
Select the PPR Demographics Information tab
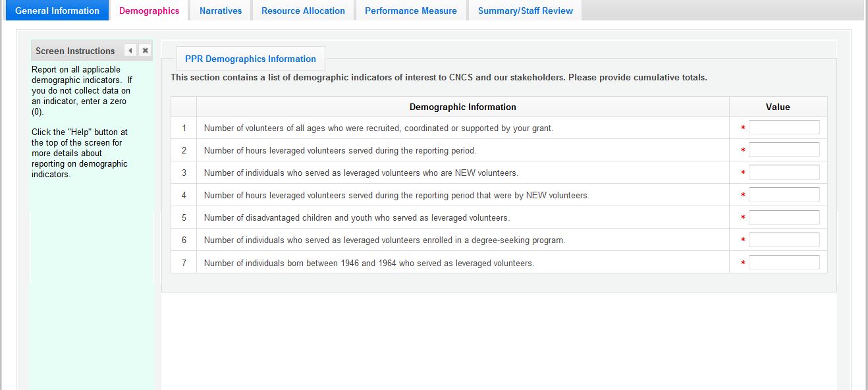point(250,59)
